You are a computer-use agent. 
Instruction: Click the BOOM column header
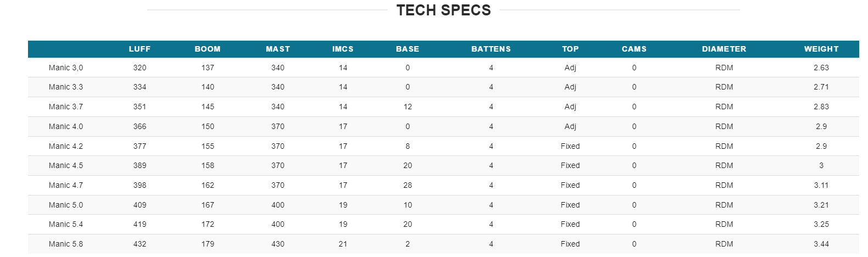coord(208,49)
